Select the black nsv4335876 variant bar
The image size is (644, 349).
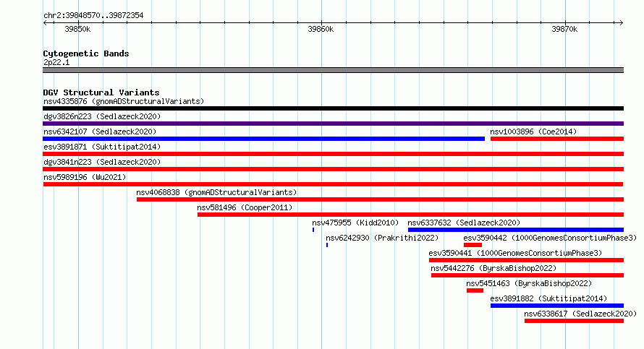(333, 108)
